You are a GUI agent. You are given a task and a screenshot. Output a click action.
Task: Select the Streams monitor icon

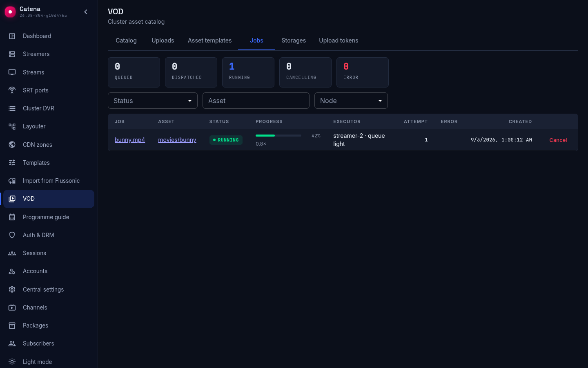pyautogui.click(x=12, y=72)
